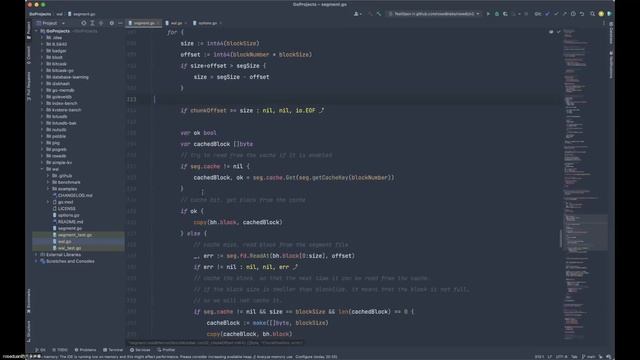Place cursor on empty line 223 in editor
The width and height of the screenshot is (640, 360).
click(343, 99)
